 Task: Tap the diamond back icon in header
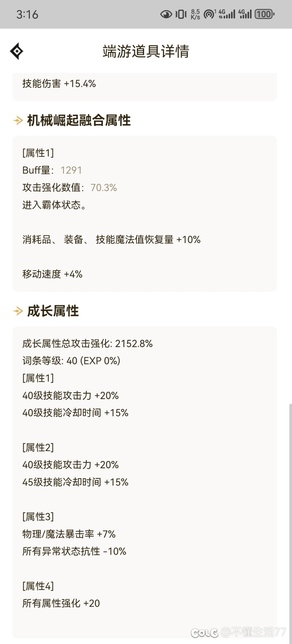tap(16, 51)
